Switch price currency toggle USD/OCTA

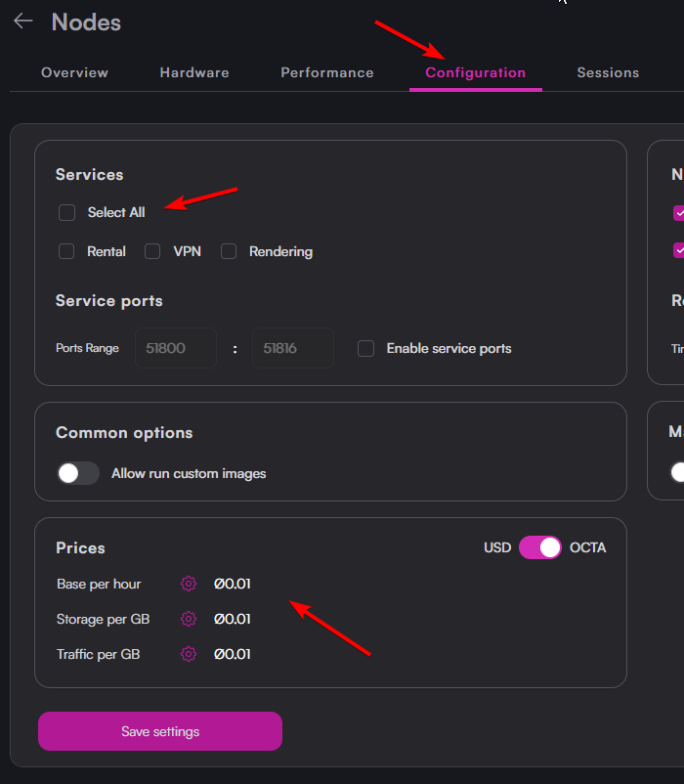pos(540,547)
